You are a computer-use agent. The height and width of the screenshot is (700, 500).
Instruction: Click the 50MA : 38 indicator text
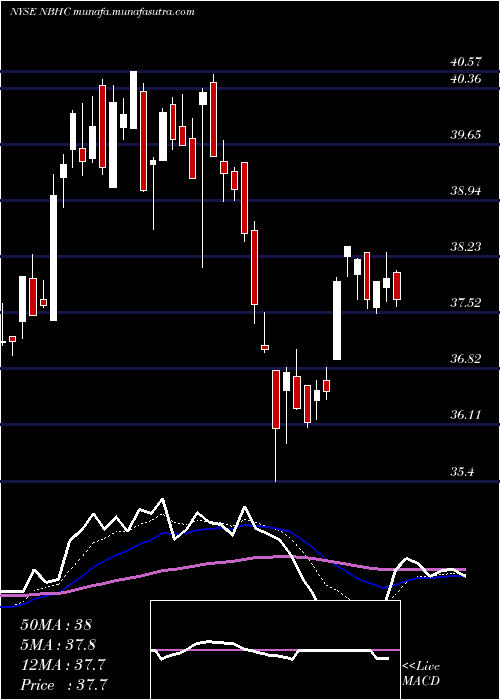pos(56,625)
